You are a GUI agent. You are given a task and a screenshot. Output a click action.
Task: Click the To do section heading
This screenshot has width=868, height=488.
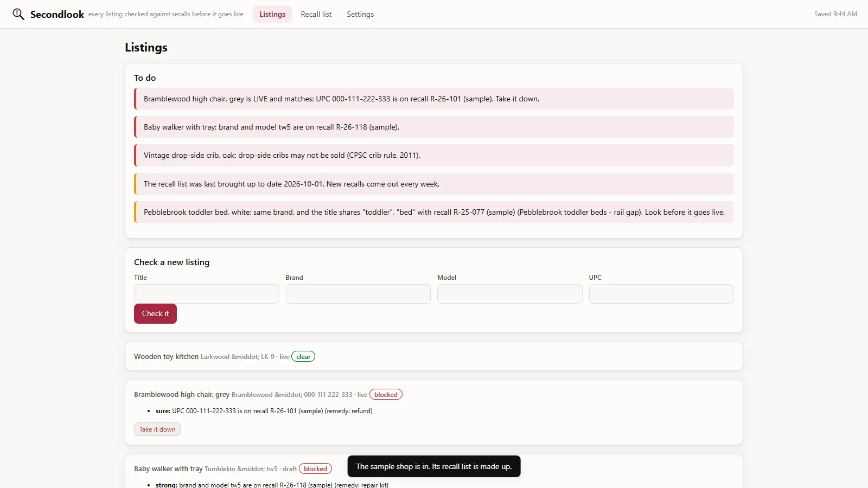point(145,78)
